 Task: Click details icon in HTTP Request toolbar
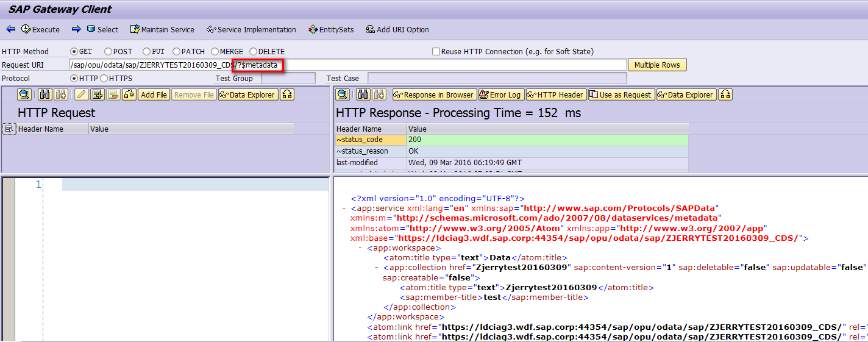pyautogui.click(x=24, y=94)
